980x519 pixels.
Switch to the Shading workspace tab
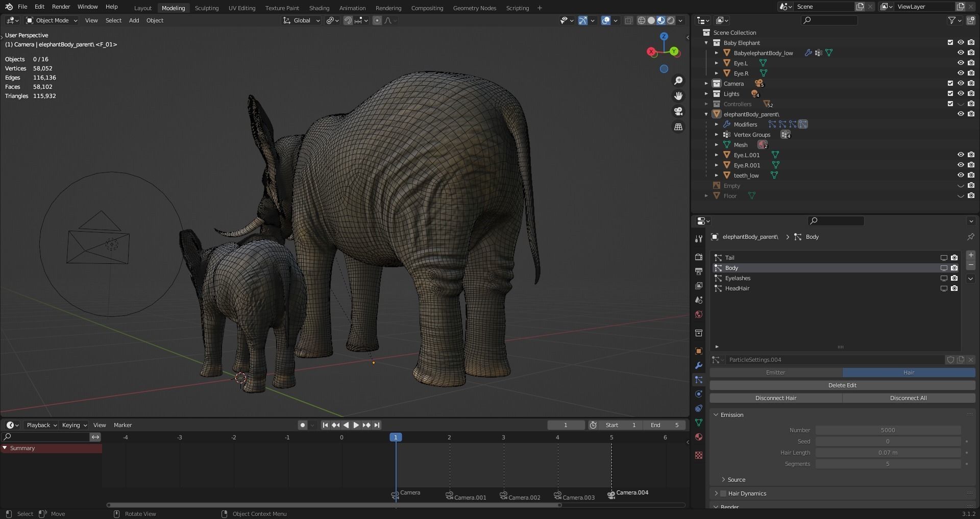click(x=319, y=8)
